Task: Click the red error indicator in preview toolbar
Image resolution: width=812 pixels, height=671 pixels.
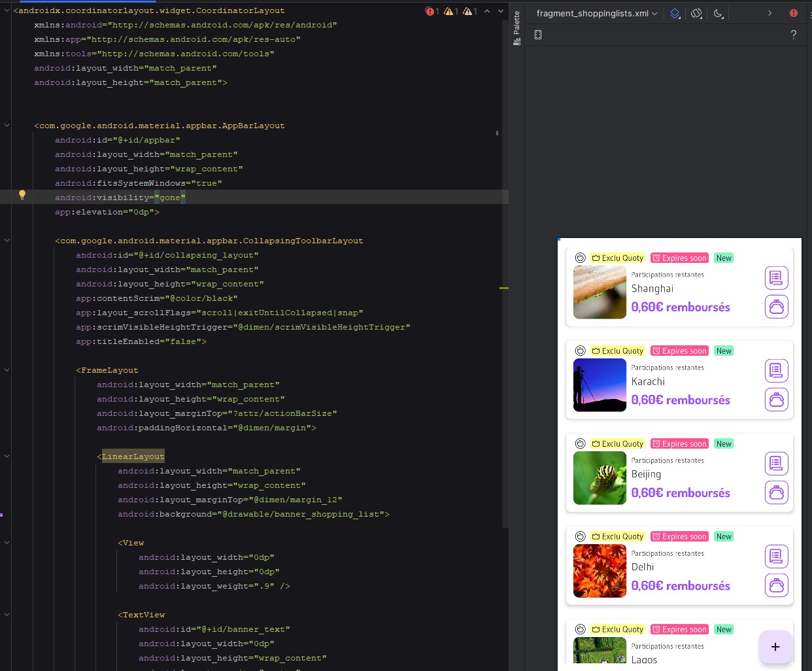Action: point(793,13)
